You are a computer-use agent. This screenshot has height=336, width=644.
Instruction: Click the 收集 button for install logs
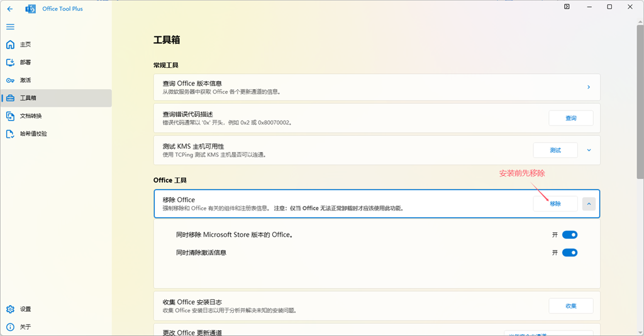(571, 306)
